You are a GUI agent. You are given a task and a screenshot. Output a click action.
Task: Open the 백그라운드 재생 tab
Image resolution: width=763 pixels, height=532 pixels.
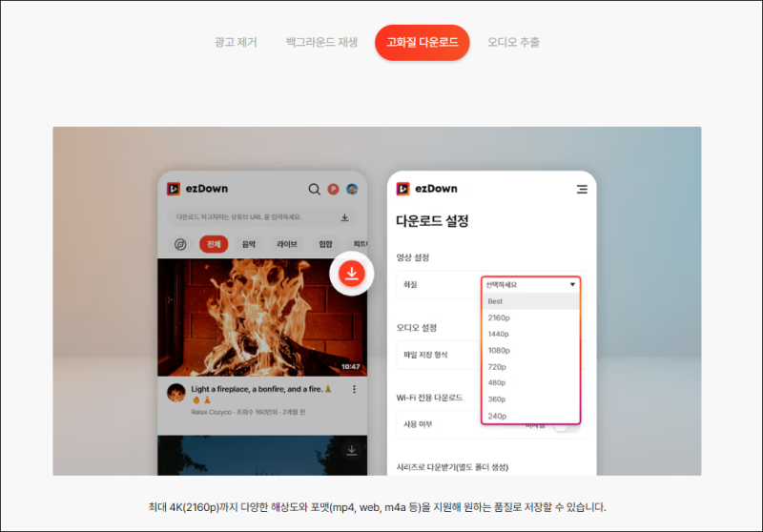tap(321, 42)
